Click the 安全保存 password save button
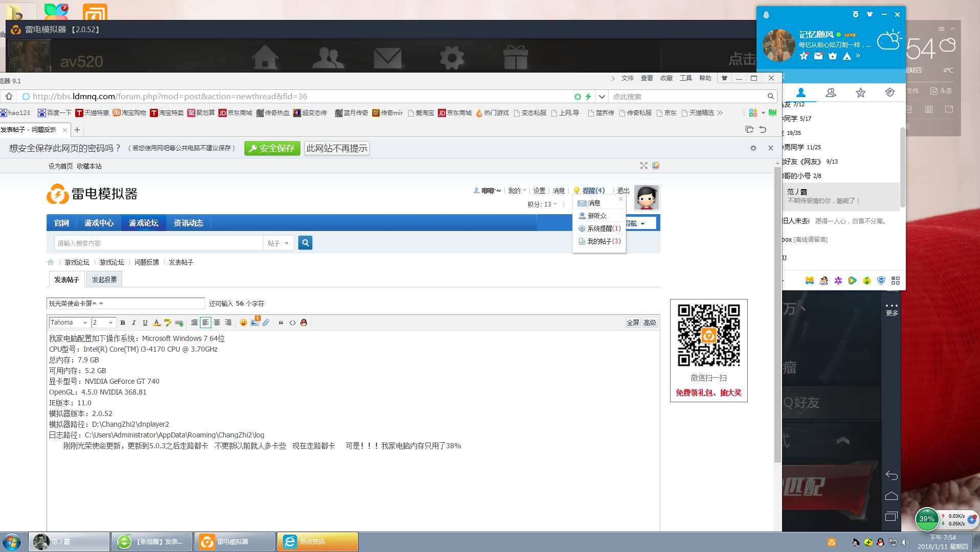 coord(272,148)
